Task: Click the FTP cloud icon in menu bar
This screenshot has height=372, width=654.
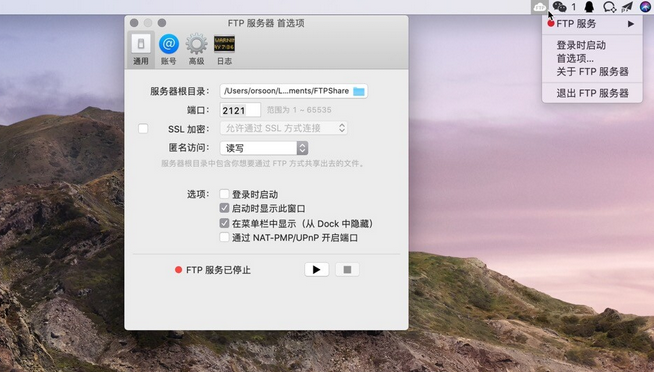Action: click(x=540, y=7)
